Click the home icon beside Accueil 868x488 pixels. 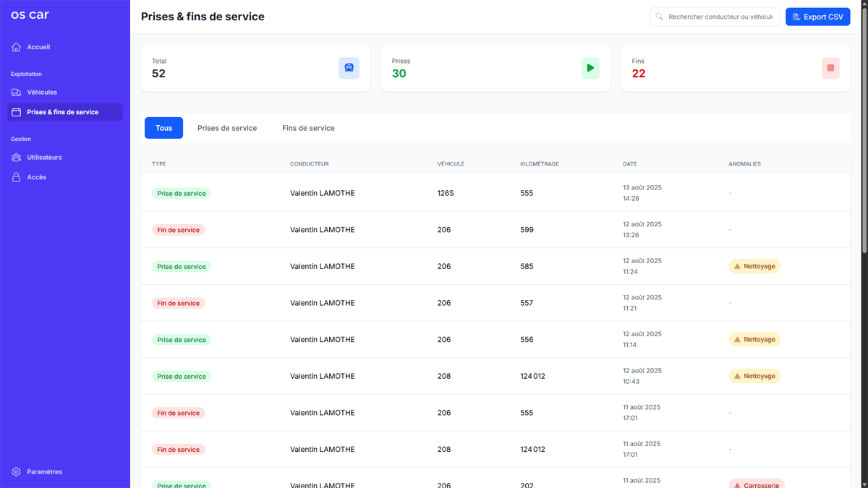pyautogui.click(x=17, y=47)
